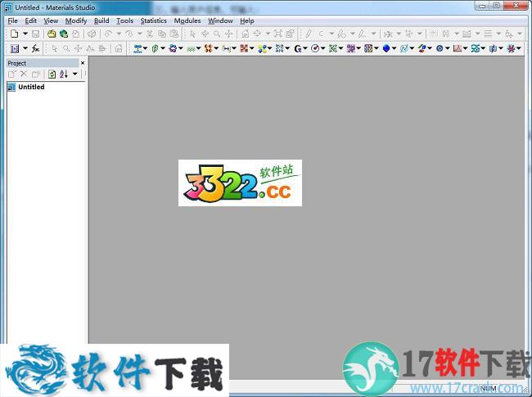Image resolution: width=532 pixels, height=397 pixels.
Task: Click the purple pattern module icon
Action: pyautogui.click(x=350, y=48)
